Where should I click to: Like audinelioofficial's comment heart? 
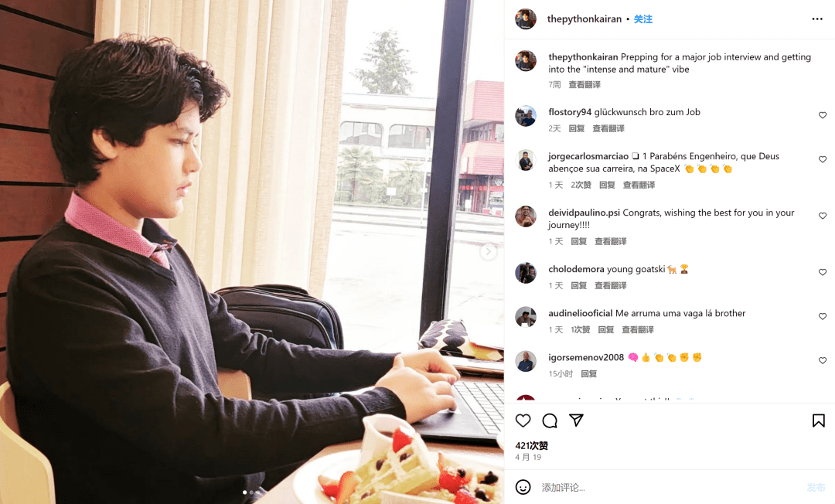coord(822,316)
